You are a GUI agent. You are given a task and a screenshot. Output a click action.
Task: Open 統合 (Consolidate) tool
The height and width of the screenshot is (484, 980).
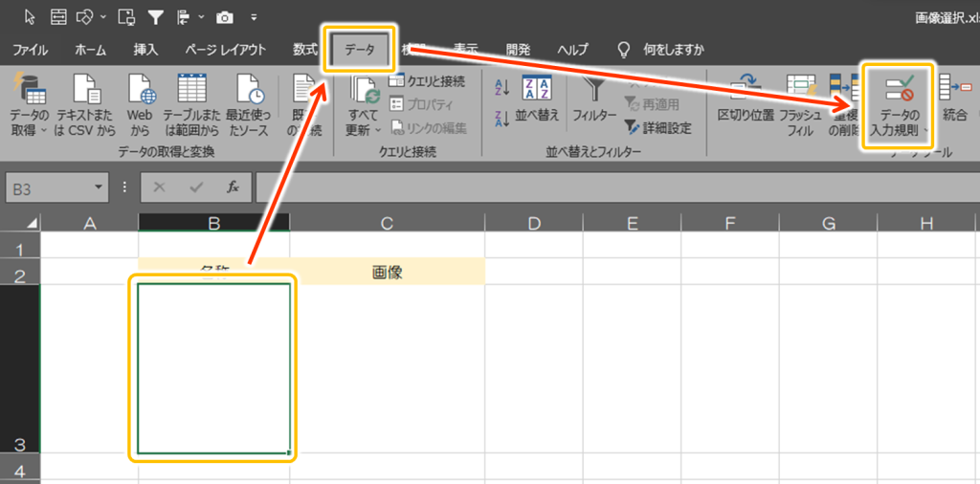point(954,100)
